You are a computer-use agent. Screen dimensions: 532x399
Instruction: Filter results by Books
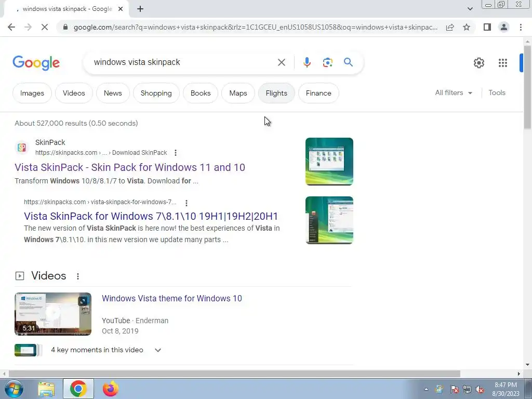tap(201, 93)
